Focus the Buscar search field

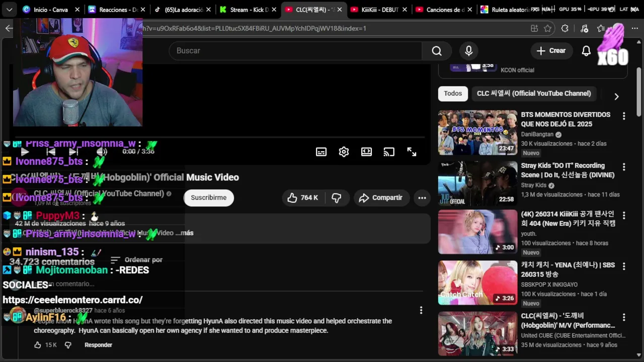pos(295,51)
